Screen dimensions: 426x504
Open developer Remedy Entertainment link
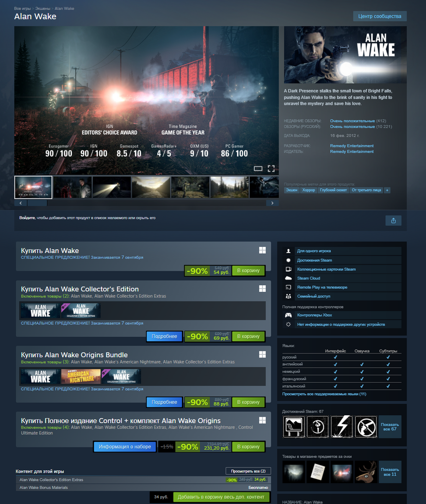tap(352, 146)
